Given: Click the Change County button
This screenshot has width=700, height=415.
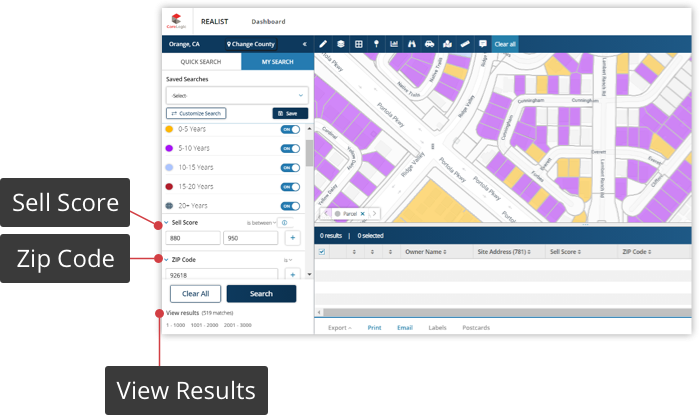Looking at the screenshot, I should (251, 44).
